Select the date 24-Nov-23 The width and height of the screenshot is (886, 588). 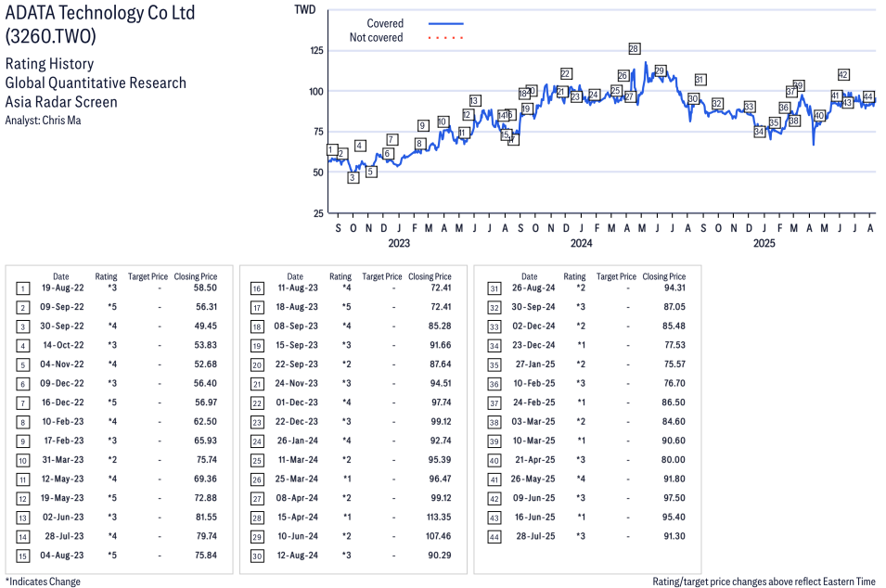pos(297,383)
